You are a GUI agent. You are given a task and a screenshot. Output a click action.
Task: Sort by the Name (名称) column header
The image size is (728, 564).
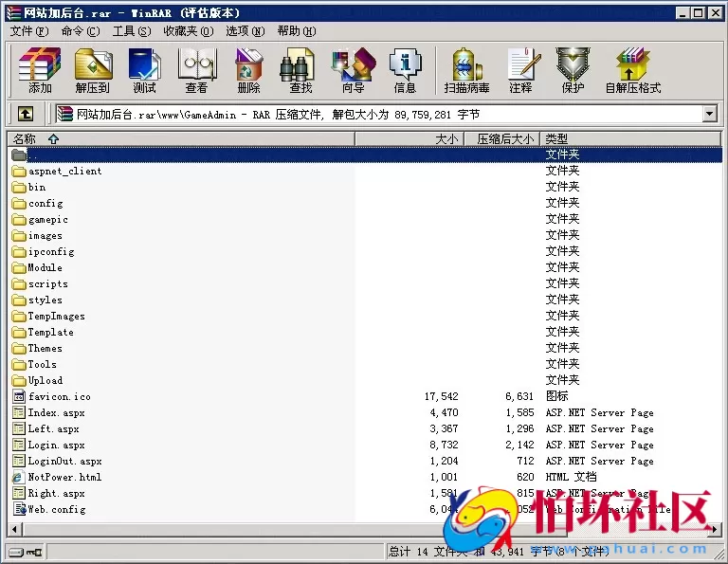[181, 138]
